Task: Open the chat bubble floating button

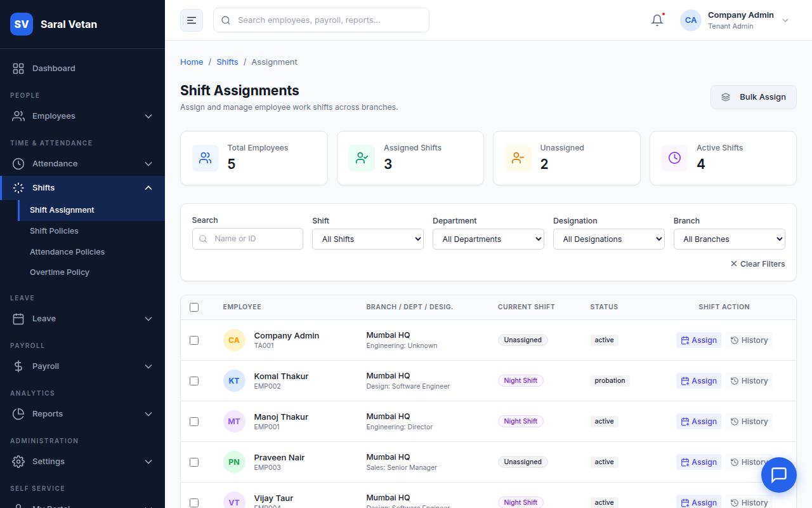Action: pyautogui.click(x=778, y=475)
